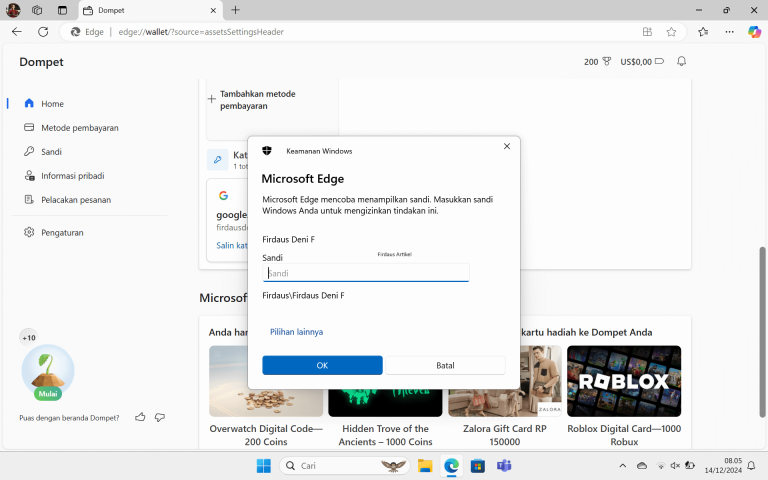768x480 pixels.
Task: Open a new tab with plus button
Action: pyautogui.click(x=236, y=10)
